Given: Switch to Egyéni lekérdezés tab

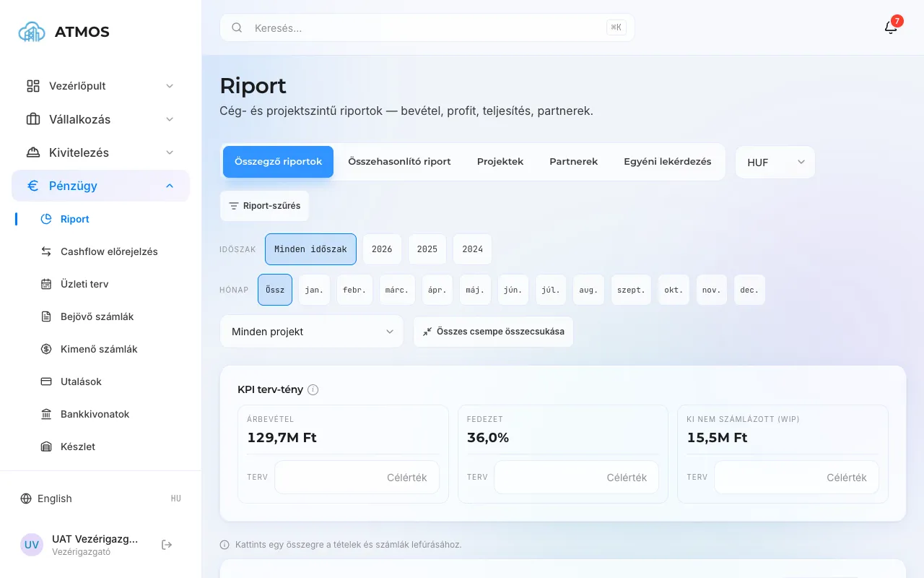Looking at the screenshot, I should 668,162.
